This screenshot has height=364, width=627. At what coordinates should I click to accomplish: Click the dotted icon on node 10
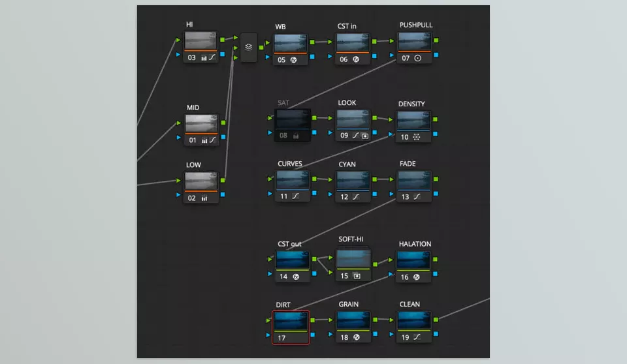417,137
